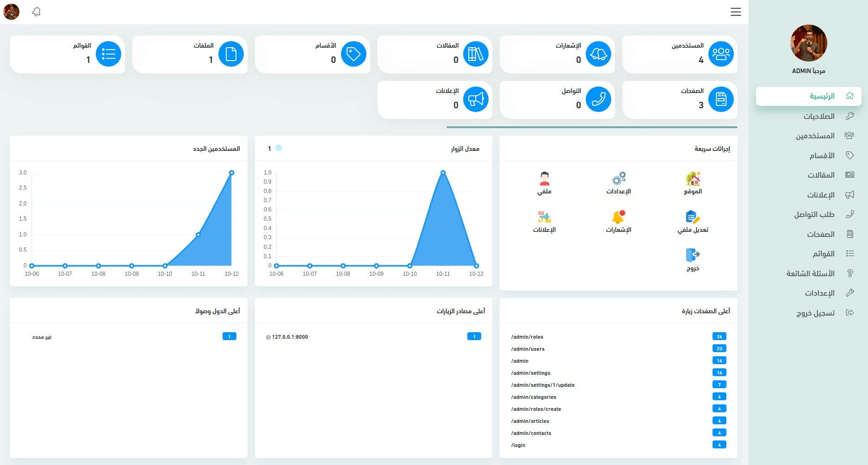Click the 10-11 data point on new users chart
This screenshot has width=868, height=465.
(198, 235)
